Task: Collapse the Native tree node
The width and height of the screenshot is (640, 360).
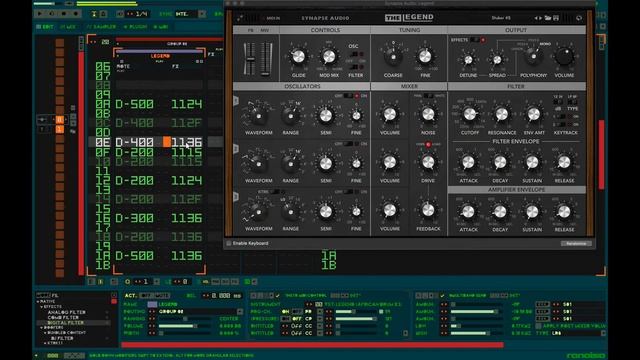Action: point(38,301)
